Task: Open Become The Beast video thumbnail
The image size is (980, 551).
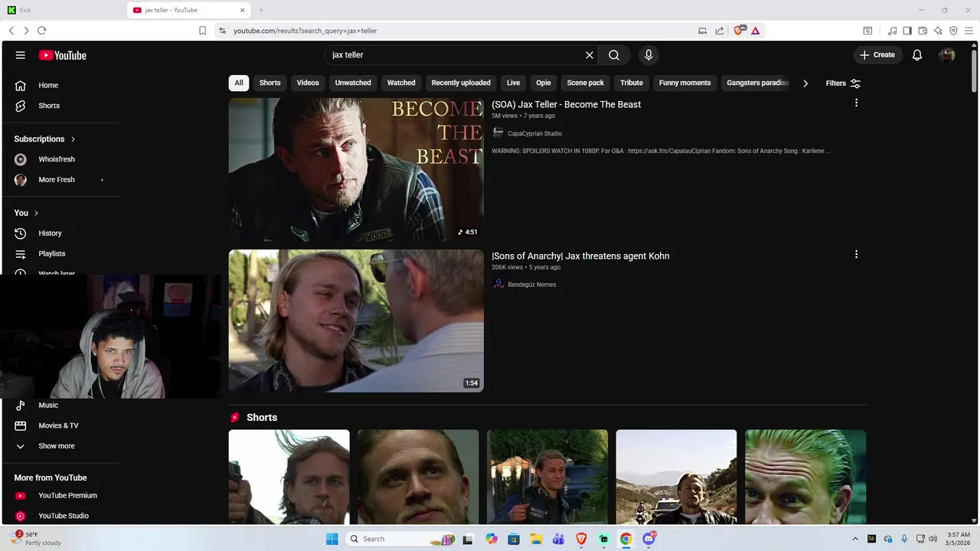Action: pyautogui.click(x=356, y=169)
